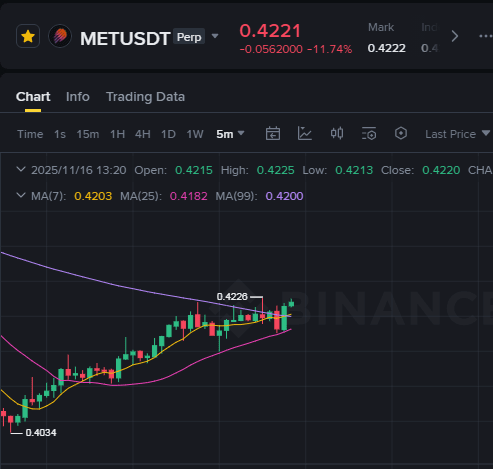Screen dimensions: 493x469
Task: Open the 5m interval dropdown
Action: click(x=230, y=134)
